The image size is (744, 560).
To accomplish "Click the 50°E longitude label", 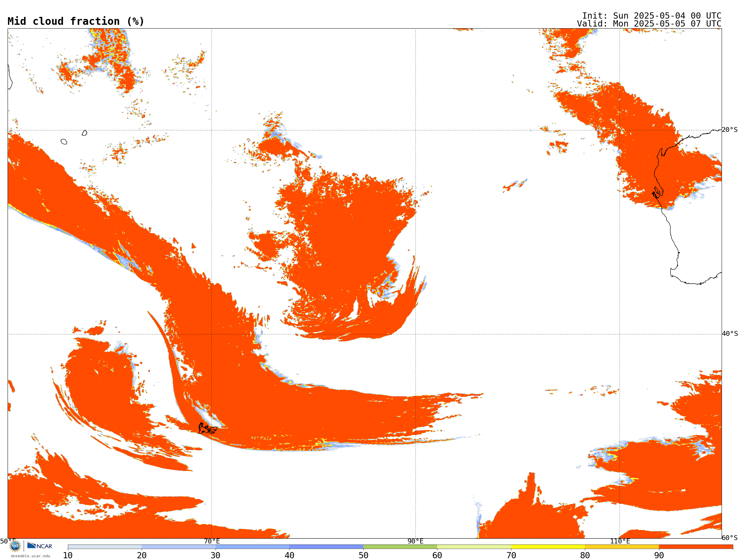I will click(x=8, y=541).
